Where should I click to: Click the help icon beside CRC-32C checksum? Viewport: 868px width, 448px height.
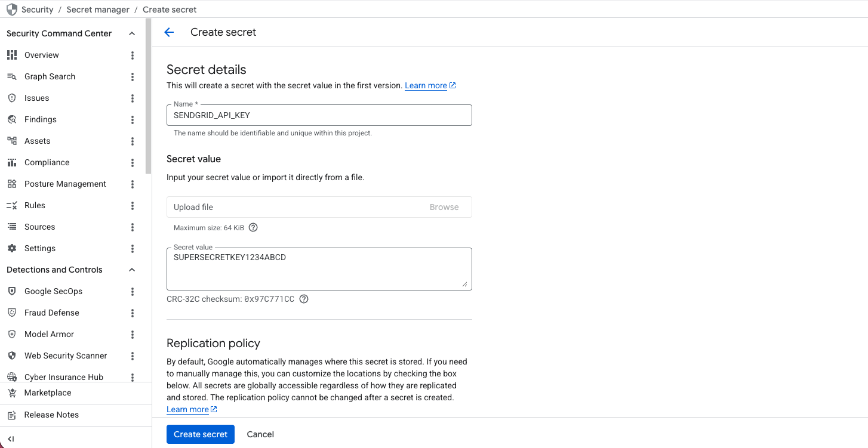coord(304,299)
